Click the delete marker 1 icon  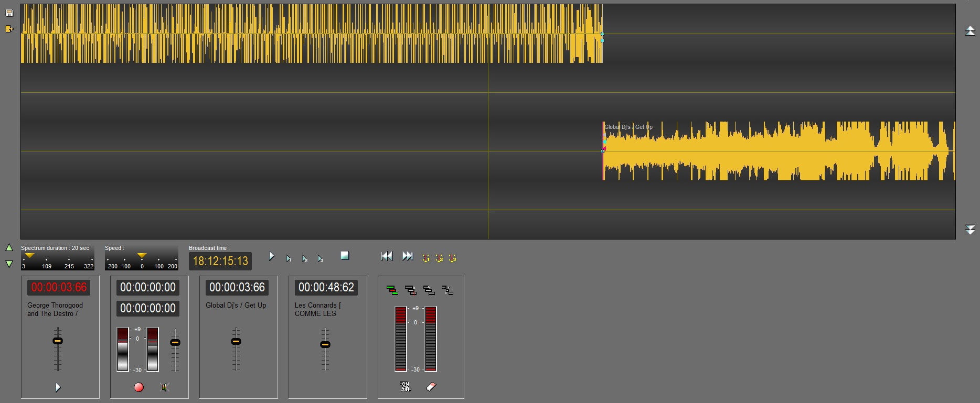coord(426,258)
